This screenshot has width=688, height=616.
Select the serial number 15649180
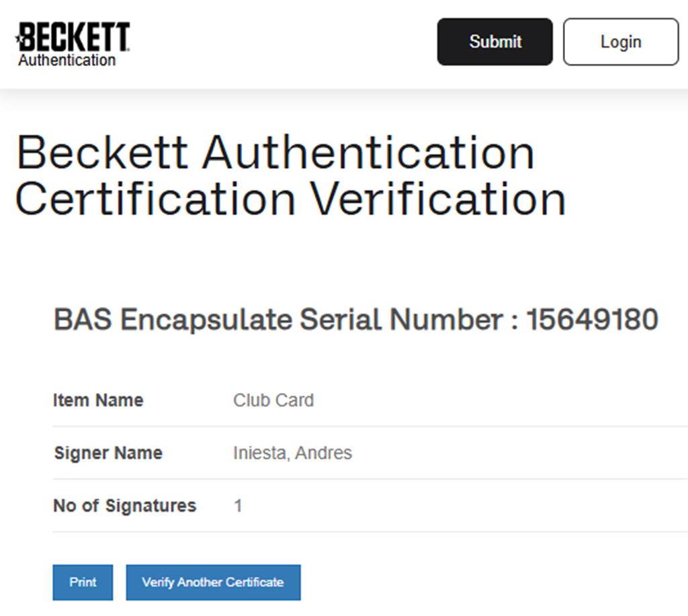pos(592,320)
